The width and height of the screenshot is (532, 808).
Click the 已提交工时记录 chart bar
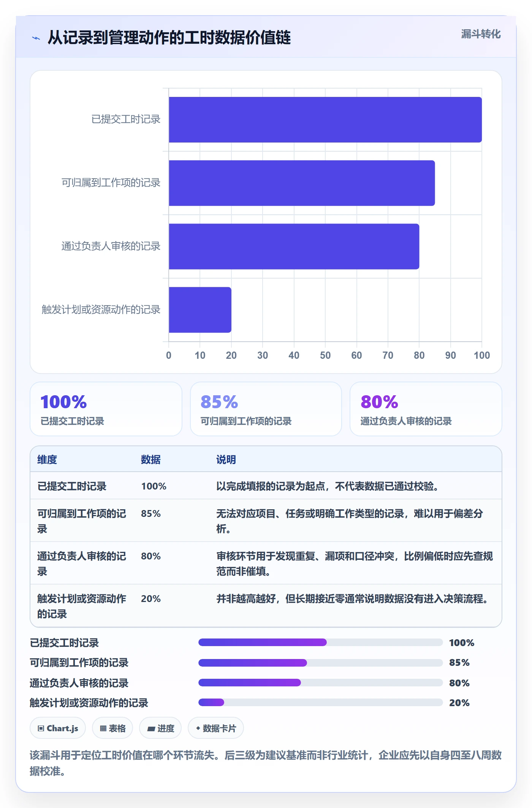325,120
